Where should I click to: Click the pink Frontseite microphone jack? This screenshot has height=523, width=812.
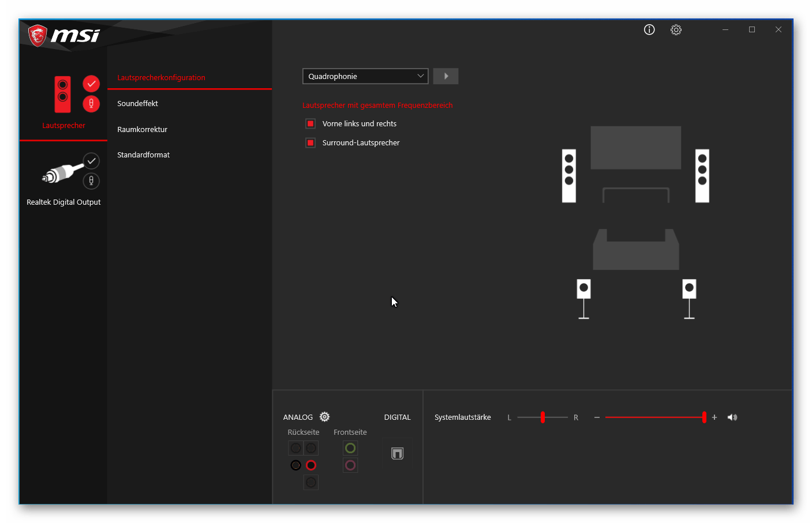[350, 465]
